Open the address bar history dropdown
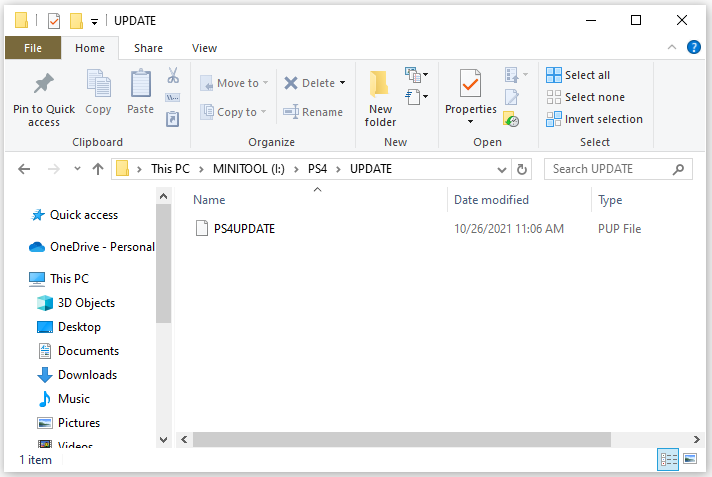 coord(503,169)
